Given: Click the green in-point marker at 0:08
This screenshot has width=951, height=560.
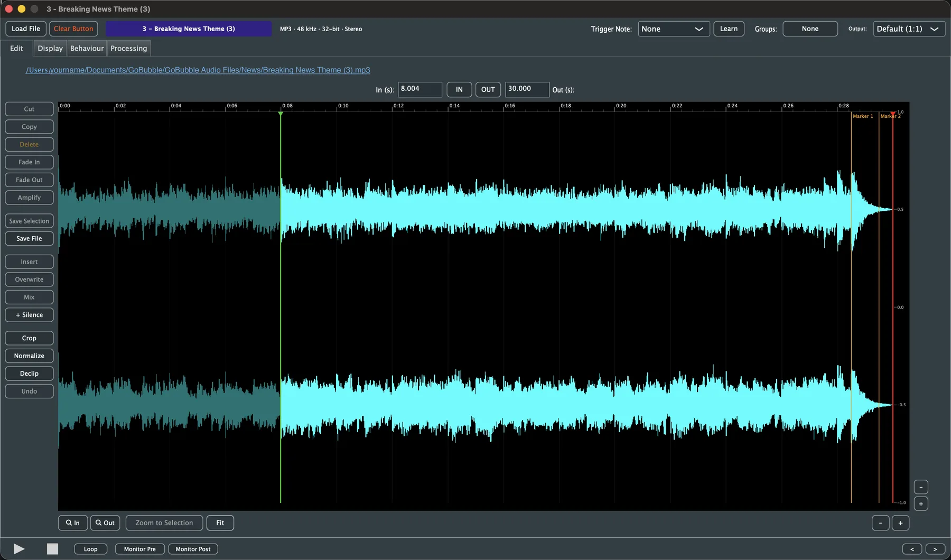Looking at the screenshot, I should point(281,114).
